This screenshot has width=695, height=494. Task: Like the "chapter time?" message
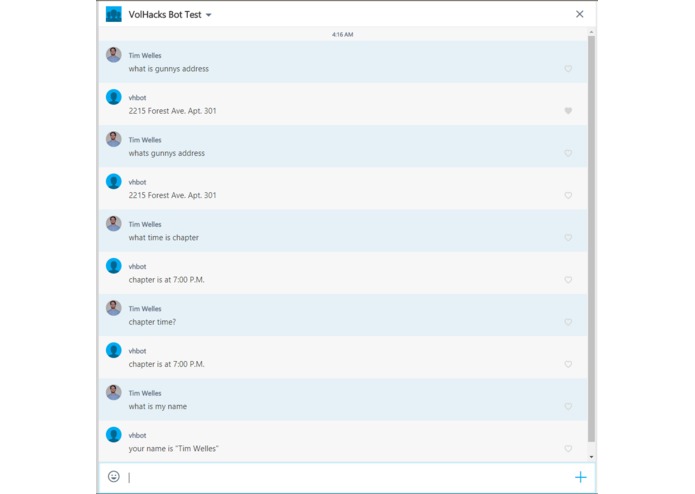(x=568, y=322)
